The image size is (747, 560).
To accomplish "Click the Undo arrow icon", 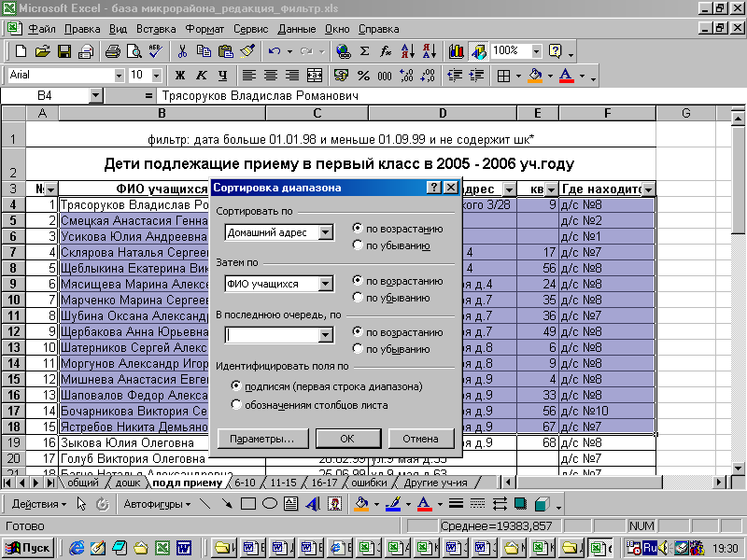I will (274, 51).
